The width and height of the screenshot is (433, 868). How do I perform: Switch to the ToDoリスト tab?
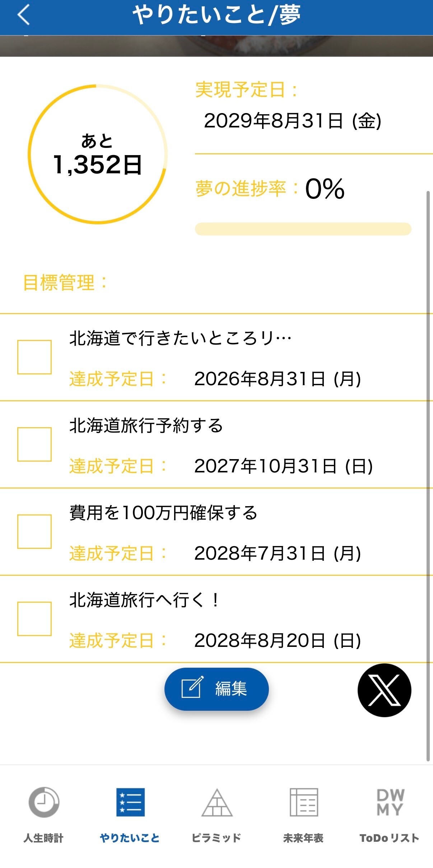pyautogui.click(x=390, y=838)
